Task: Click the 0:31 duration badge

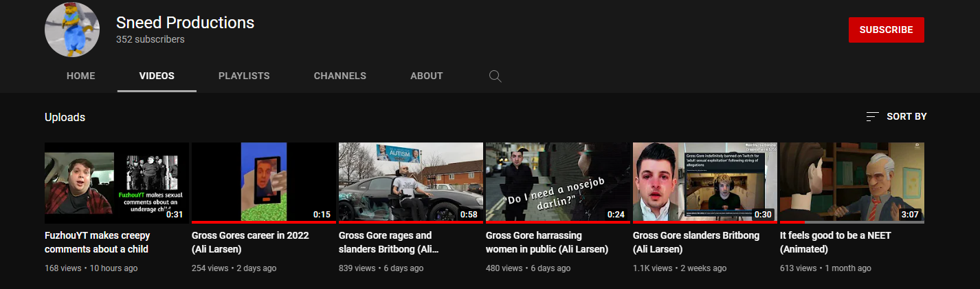Action: (175, 214)
